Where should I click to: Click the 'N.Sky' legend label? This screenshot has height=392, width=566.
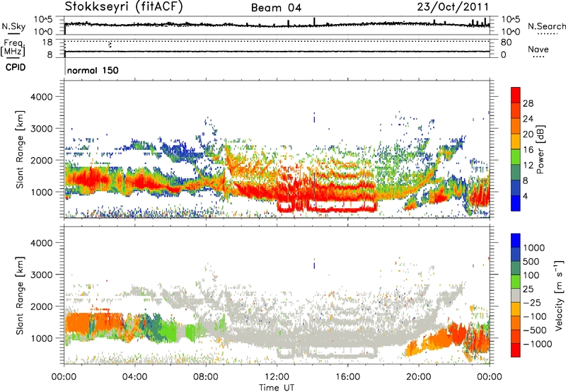[x=13, y=26]
